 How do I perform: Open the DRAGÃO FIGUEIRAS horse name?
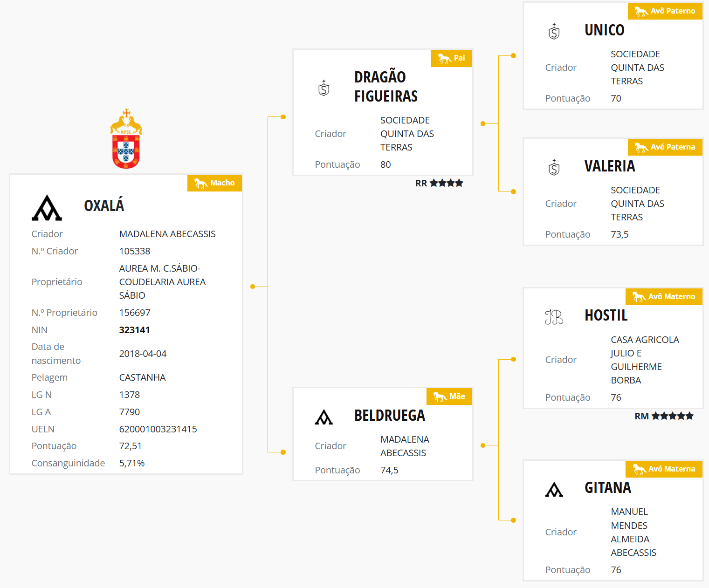[385, 86]
